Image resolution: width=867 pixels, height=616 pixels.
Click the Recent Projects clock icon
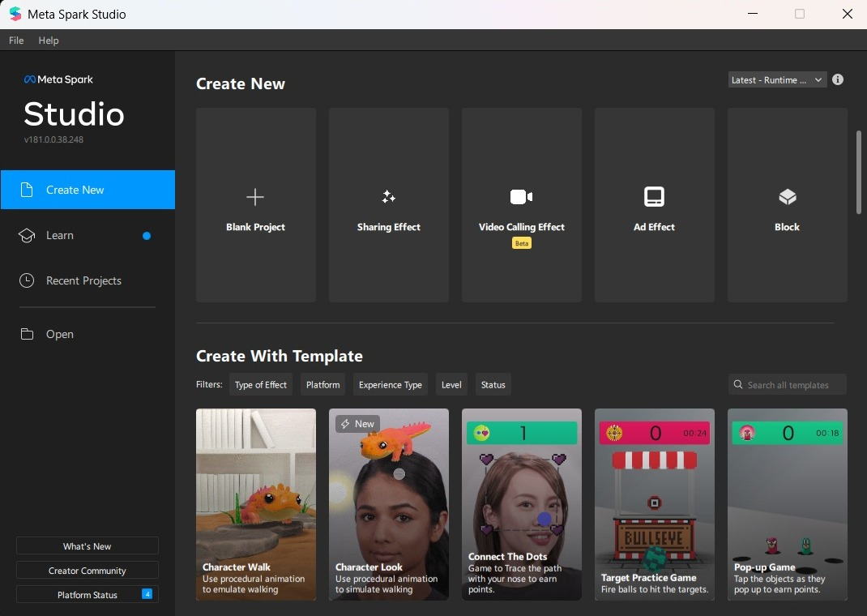27,280
